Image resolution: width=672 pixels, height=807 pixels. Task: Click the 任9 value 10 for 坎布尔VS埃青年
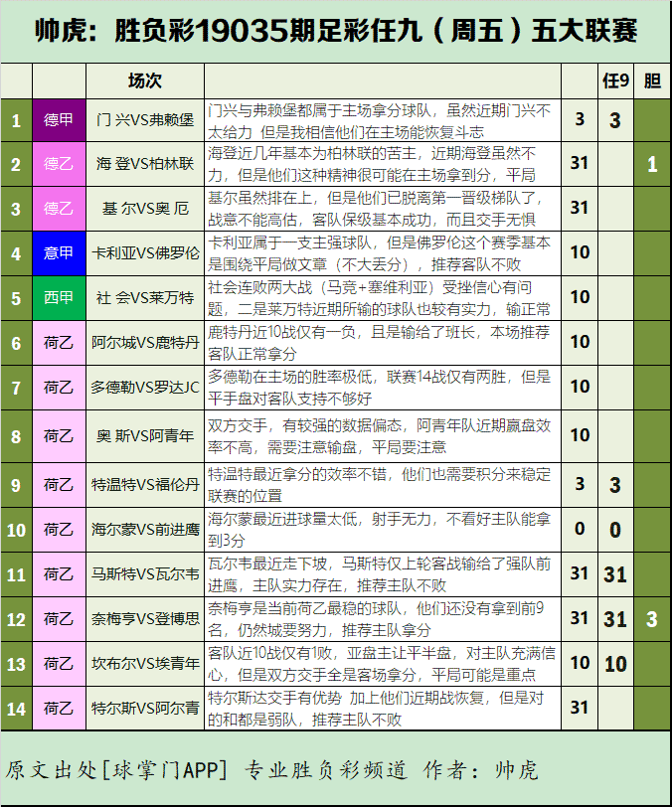click(x=616, y=664)
